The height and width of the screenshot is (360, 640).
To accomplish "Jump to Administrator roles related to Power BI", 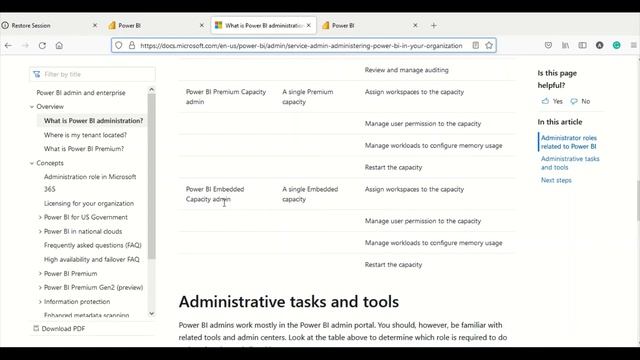I will [569, 142].
